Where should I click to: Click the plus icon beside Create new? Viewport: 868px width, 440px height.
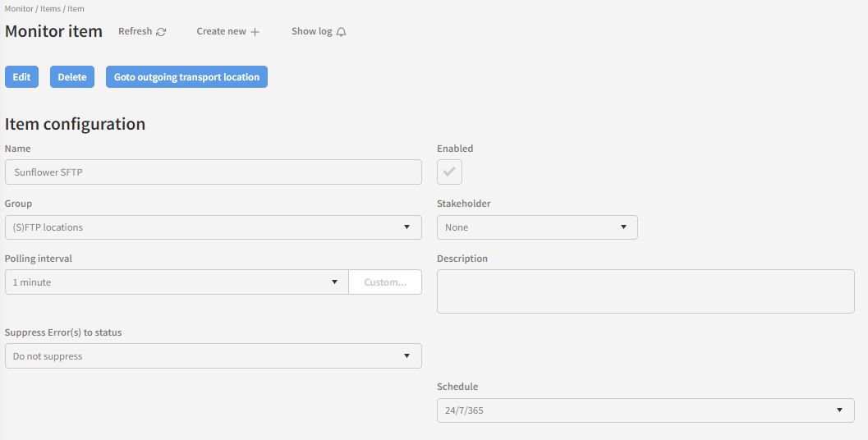tap(255, 32)
